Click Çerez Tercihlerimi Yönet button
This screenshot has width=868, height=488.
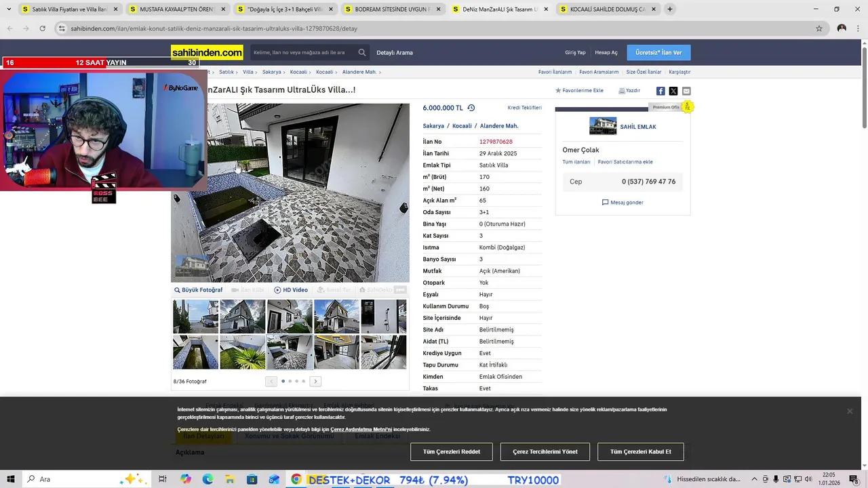tap(545, 451)
